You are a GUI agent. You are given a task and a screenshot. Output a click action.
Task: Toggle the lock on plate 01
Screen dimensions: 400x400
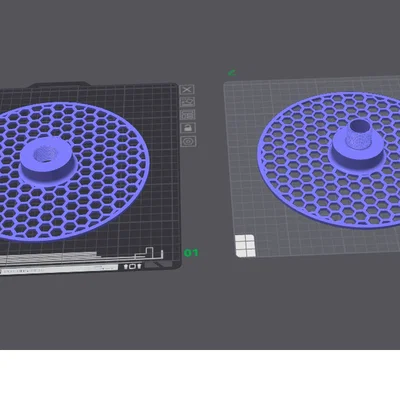click(188, 128)
